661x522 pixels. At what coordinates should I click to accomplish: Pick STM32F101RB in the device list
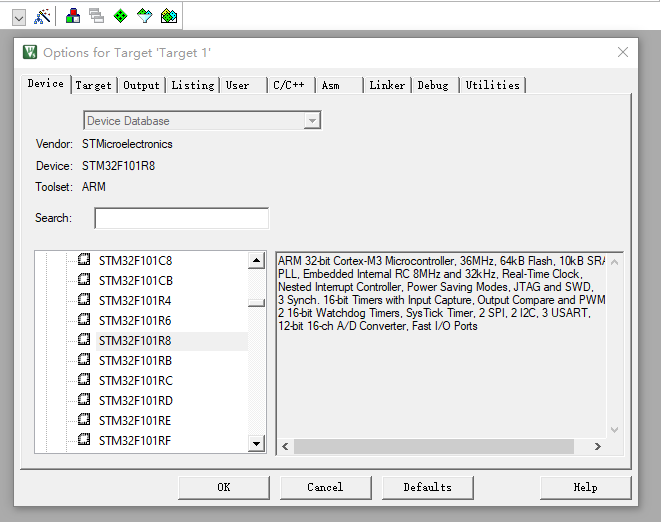(135, 361)
